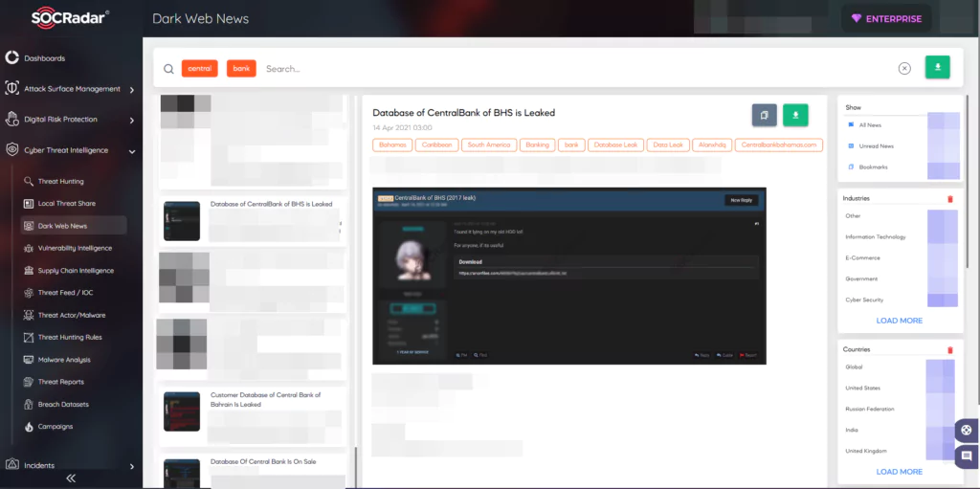Click Attack Surface Management icon
This screenshot has height=489, width=980.
(x=11, y=89)
